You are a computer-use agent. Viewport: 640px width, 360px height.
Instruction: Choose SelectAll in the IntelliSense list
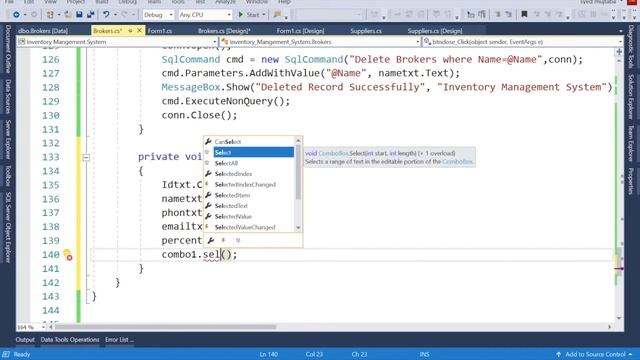(x=249, y=163)
